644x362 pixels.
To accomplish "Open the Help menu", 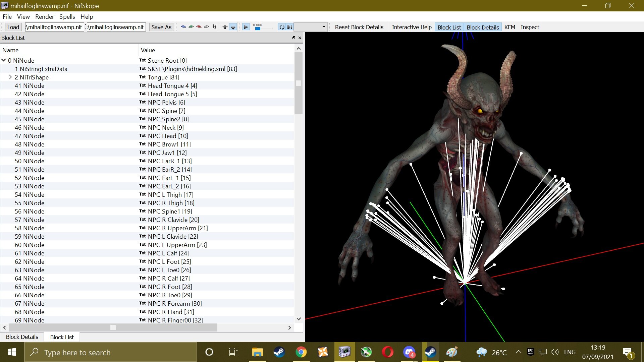I will pyautogui.click(x=87, y=16).
